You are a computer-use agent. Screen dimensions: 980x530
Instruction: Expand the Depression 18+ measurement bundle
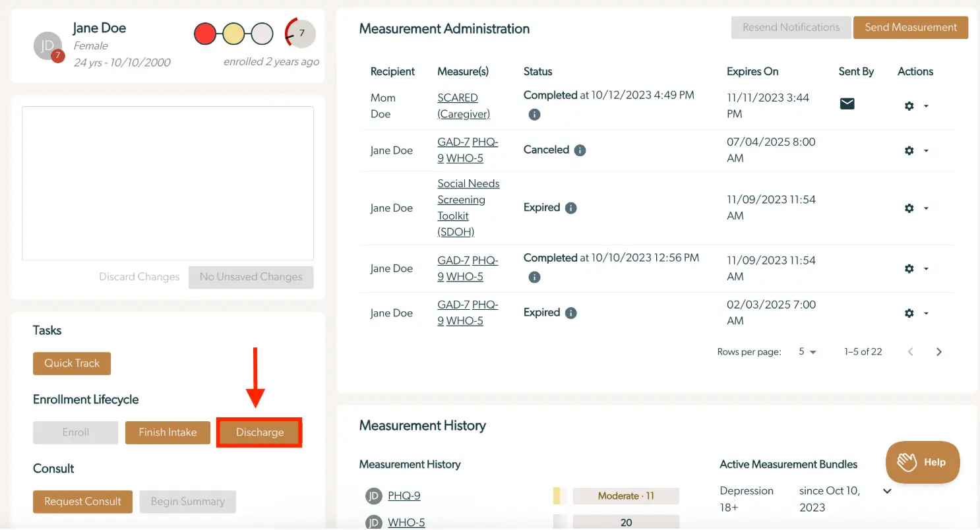coord(887,491)
